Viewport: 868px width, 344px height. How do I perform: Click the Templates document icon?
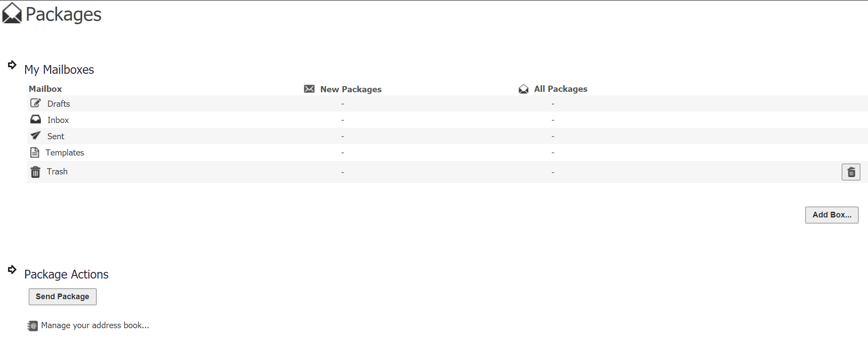(x=35, y=152)
